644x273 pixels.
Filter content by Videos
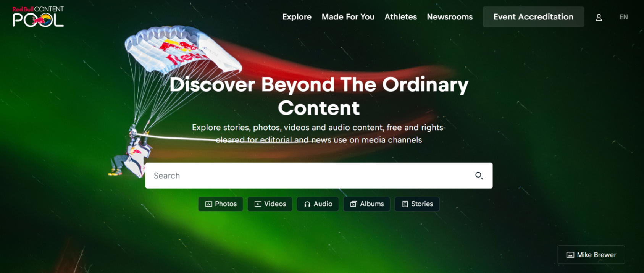point(270,204)
